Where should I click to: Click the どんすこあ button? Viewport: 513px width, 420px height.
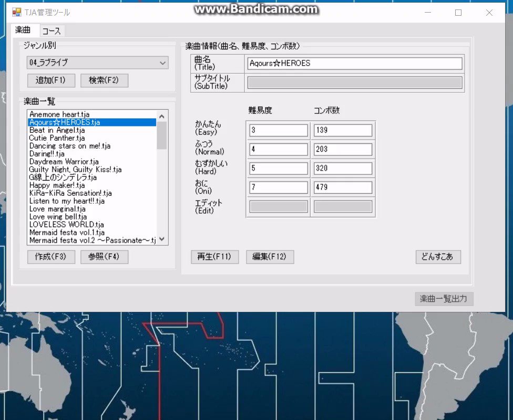coord(438,257)
